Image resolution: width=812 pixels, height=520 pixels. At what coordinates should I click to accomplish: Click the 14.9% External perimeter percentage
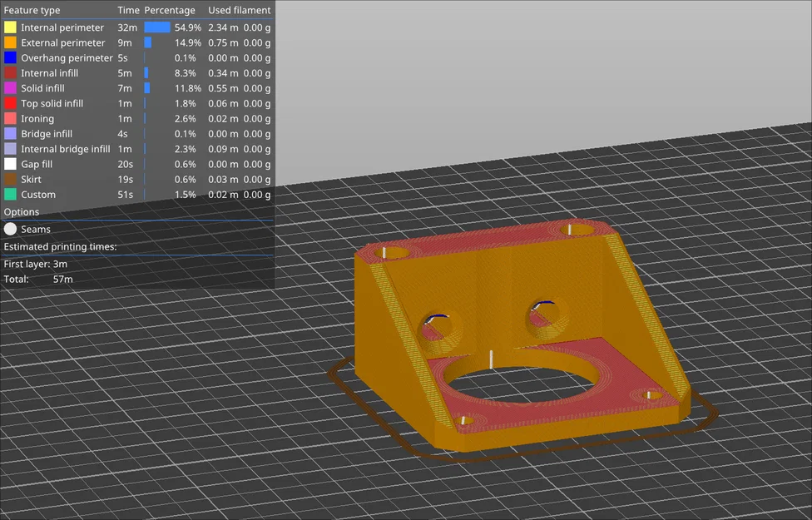(188, 42)
